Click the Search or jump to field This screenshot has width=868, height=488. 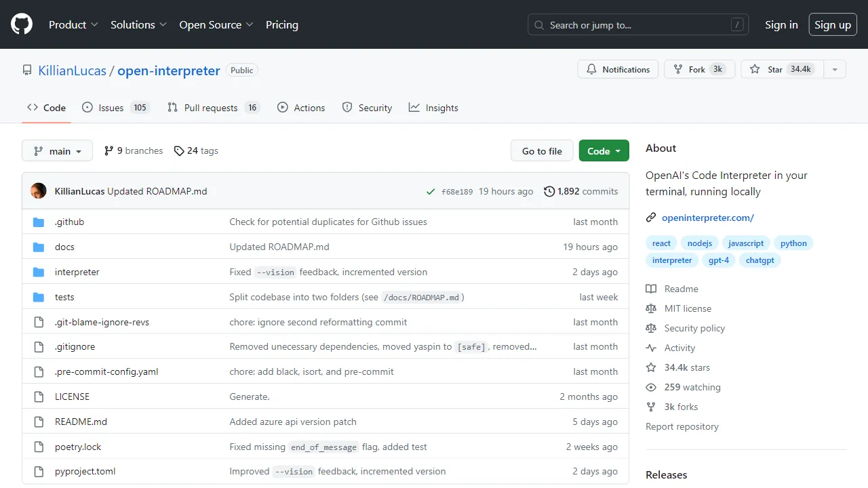pos(638,24)
